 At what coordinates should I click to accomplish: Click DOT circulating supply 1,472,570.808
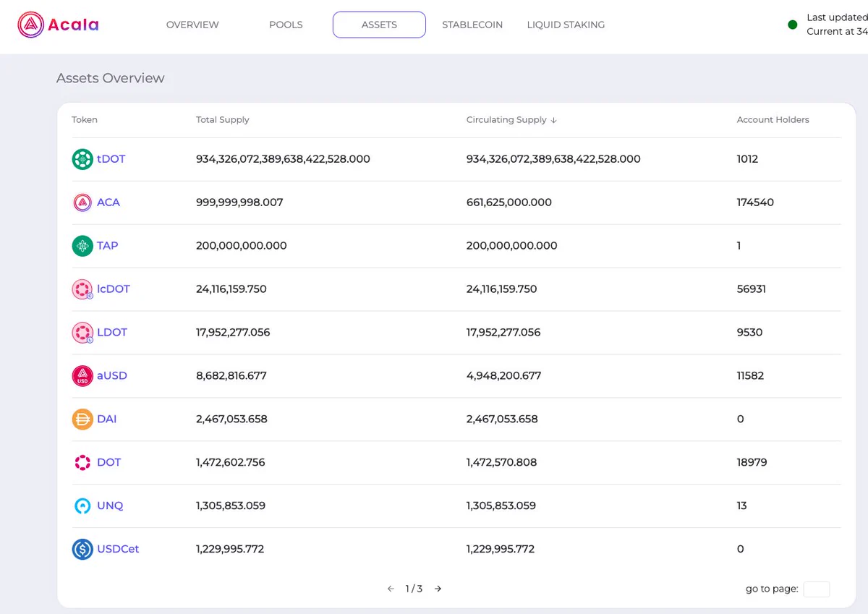(x=502, y=463)
